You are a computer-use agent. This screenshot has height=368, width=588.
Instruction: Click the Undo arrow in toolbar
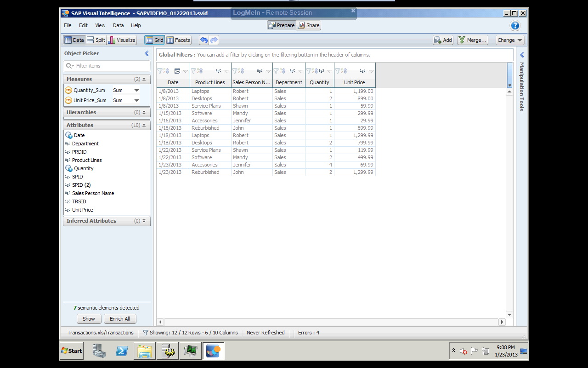tap(204, 40)
